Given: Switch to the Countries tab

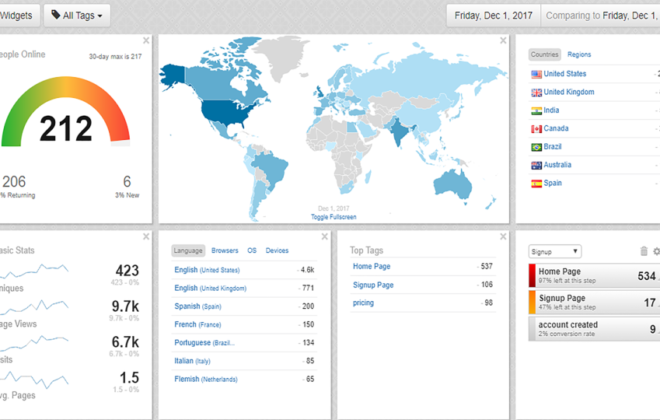Looking at the screenshot, I should tap(544, 54).
